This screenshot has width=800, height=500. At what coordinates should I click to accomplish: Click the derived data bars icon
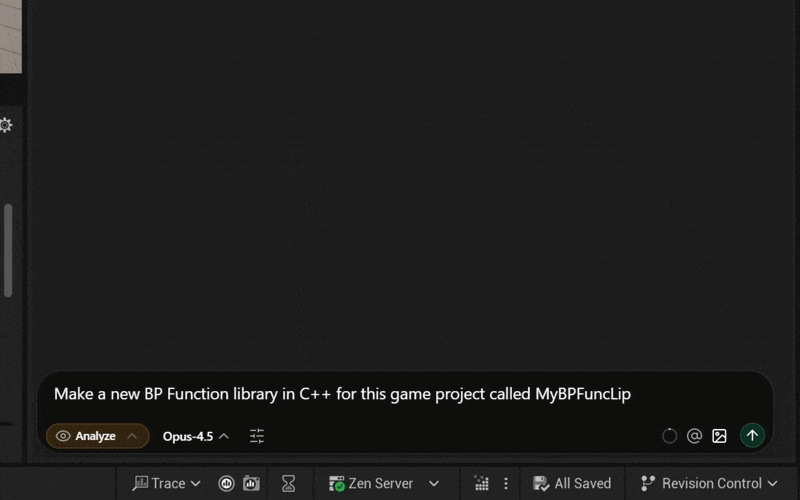pos(481,484)
